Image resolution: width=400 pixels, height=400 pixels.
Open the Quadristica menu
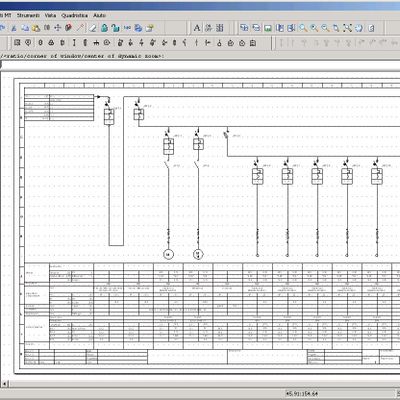74,15
